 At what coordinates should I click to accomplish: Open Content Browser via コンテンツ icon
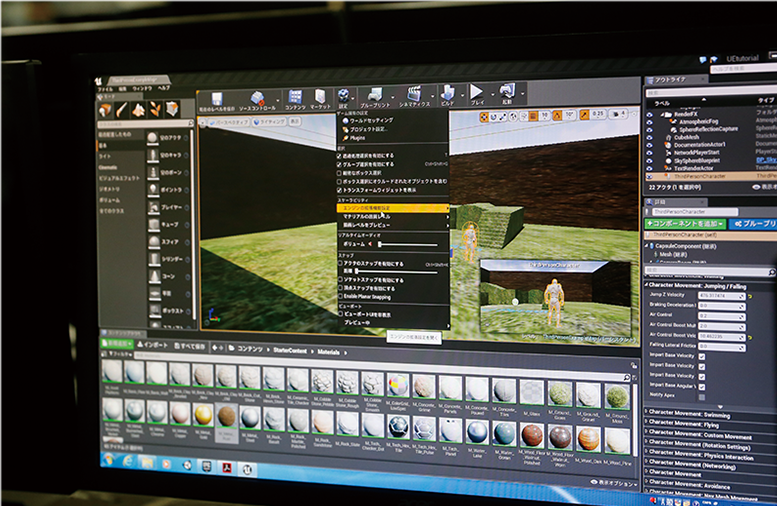tap(295, 96)
